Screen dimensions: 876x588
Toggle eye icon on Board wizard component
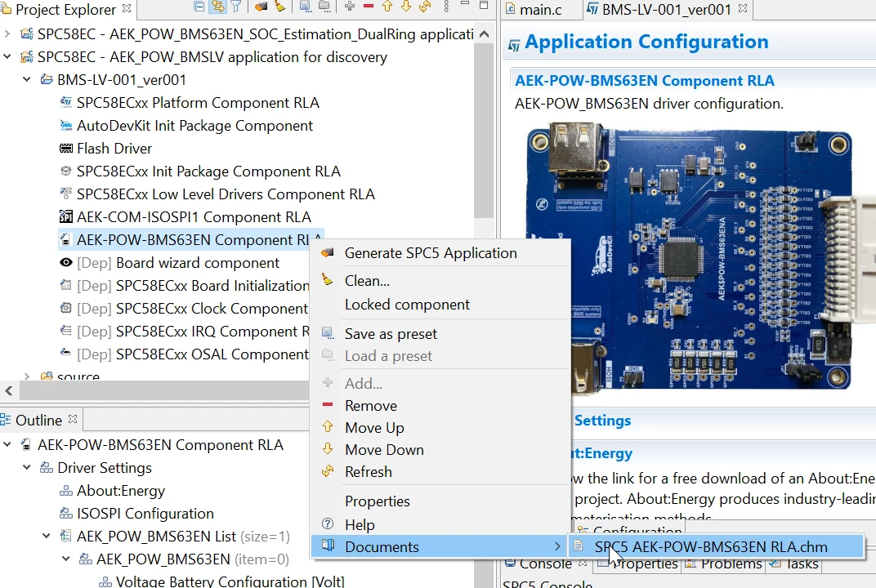(66, 262)
